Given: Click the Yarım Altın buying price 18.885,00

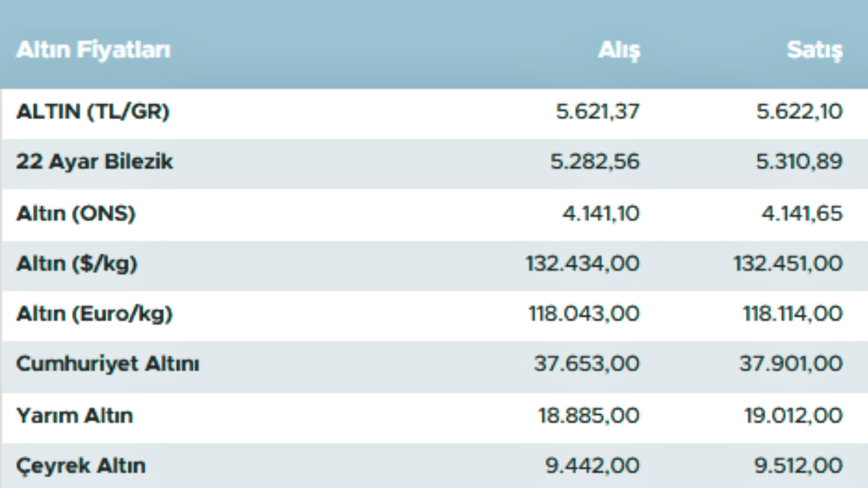Looking at the screenshot, I should click(x=589, y=415).
